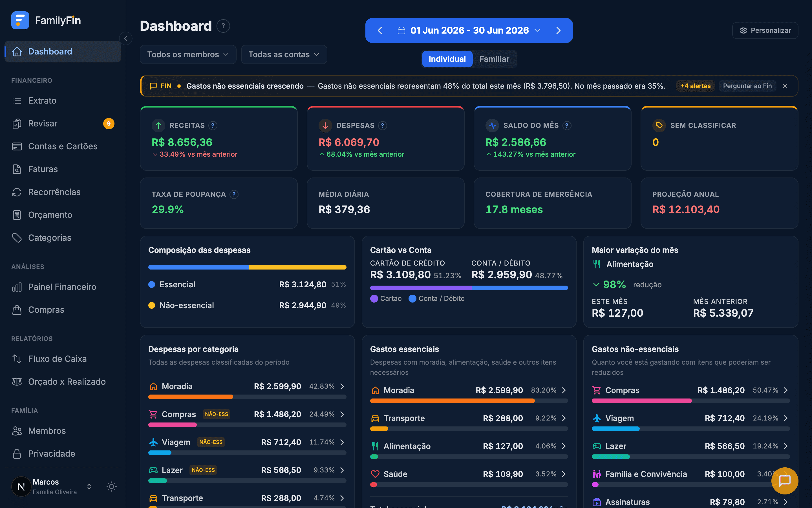Image resolution: width=812 pixels, height=508 pixels.
Task: Click the Moradia house icon in Despesas por categoria
Action: [x=153, y=386]
